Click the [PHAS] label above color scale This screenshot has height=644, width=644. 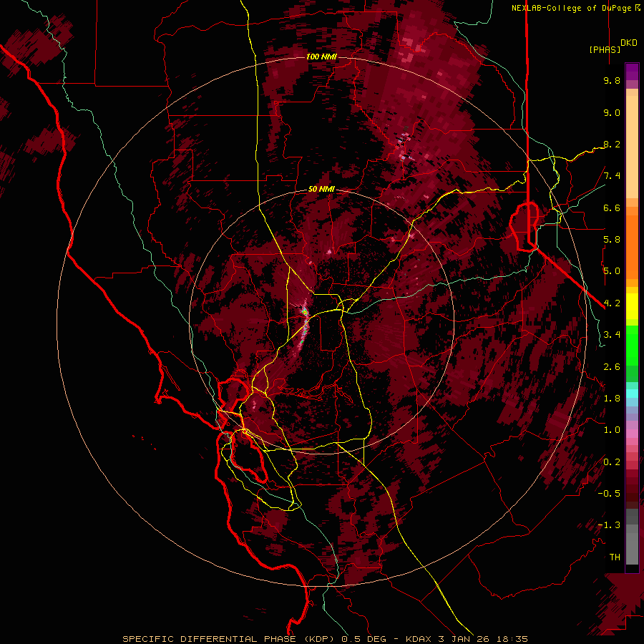pyautogui.click(x=605, y=49)
